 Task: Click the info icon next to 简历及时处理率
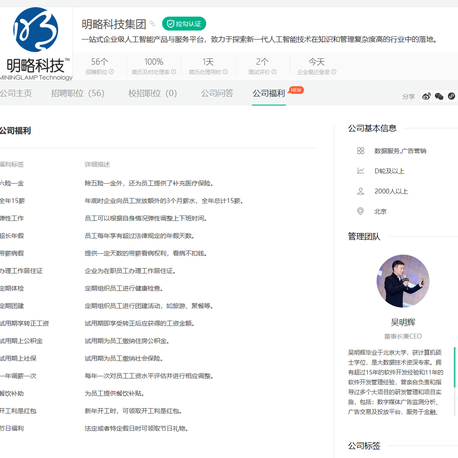coord(174,72)
